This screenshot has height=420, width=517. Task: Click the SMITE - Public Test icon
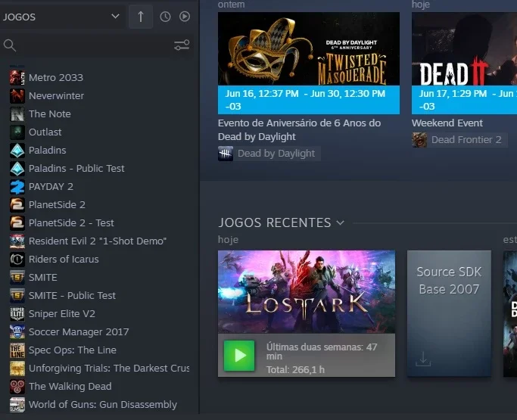17,295
